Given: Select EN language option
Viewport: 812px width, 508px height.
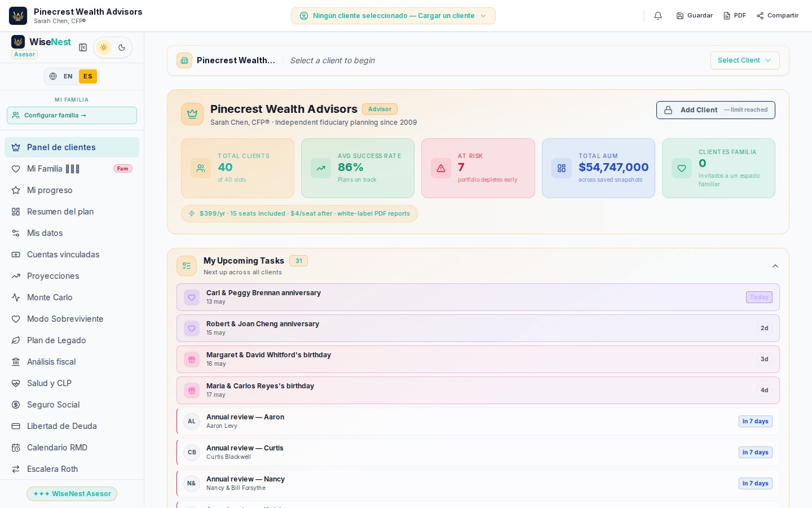Looking at the screenshot, I should pos(68,76).
